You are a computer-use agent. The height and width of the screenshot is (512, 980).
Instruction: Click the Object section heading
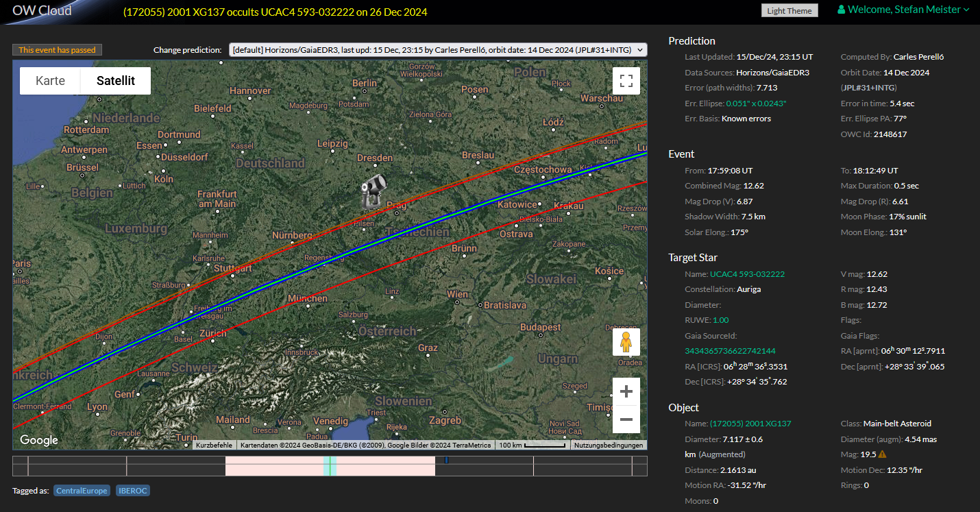click(x=683, y=408)
